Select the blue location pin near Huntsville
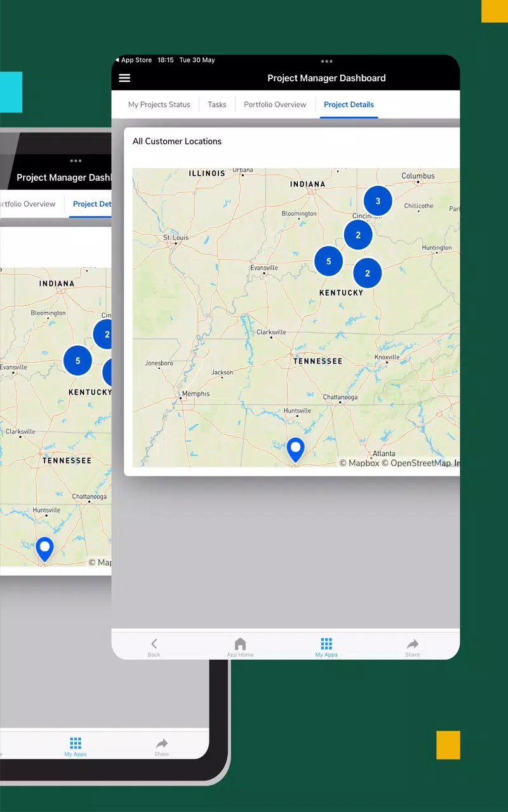Image resolution: width=508 pixels, height=812 pixels. pyautogui.click(x=295, y=449)
